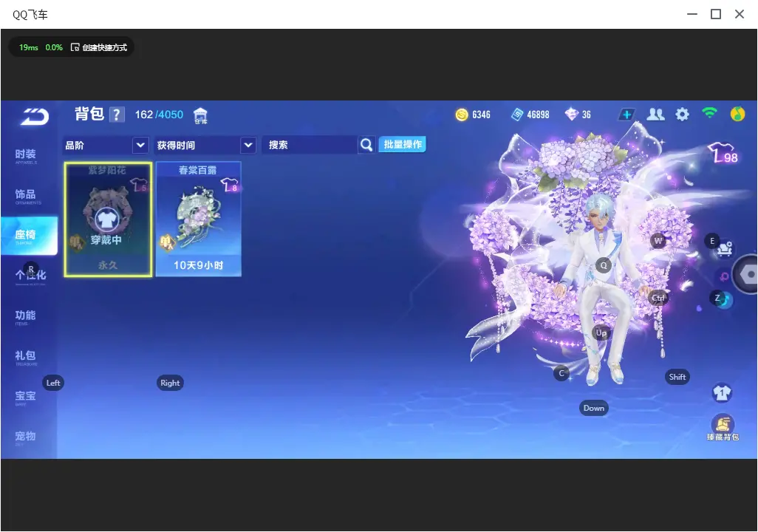This screenshot has height=532, width=758.
Task: Click the Left key overlay button
Action: (x=53, y=383)
